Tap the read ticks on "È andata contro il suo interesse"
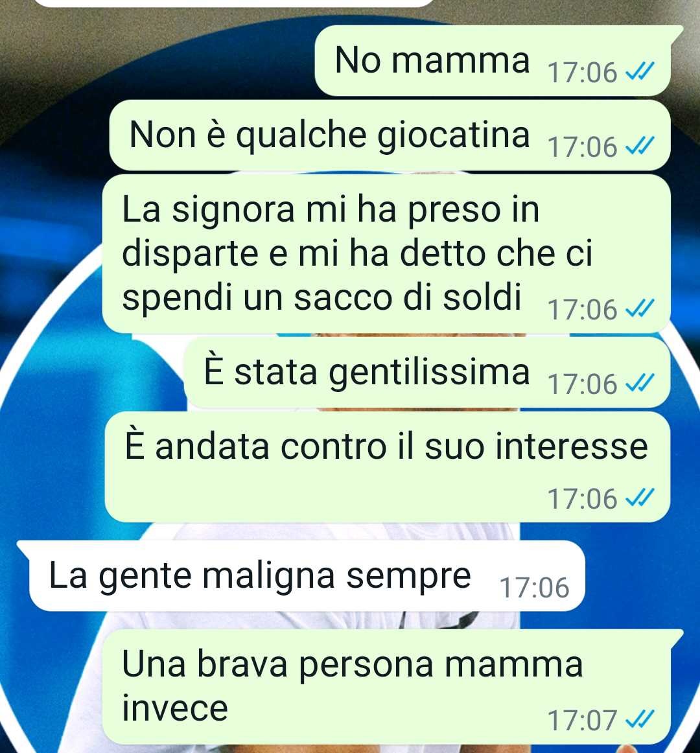The width and height of the screenshot is (700, 753). coord(640,498)
